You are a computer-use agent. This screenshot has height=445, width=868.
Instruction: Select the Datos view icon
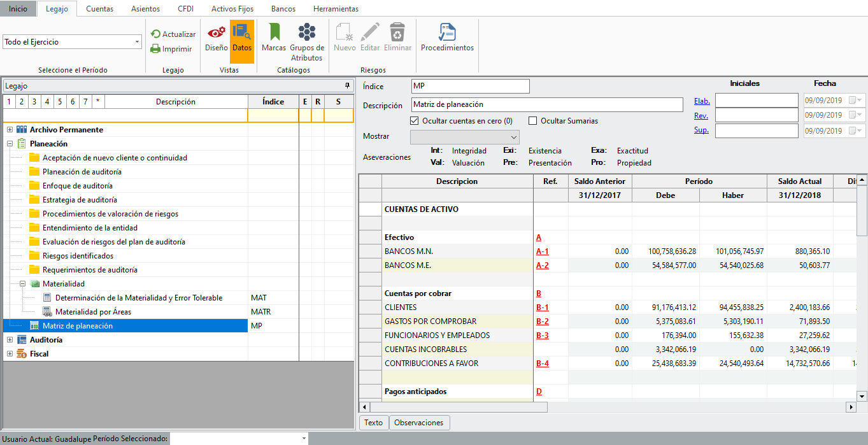point(241,32)
